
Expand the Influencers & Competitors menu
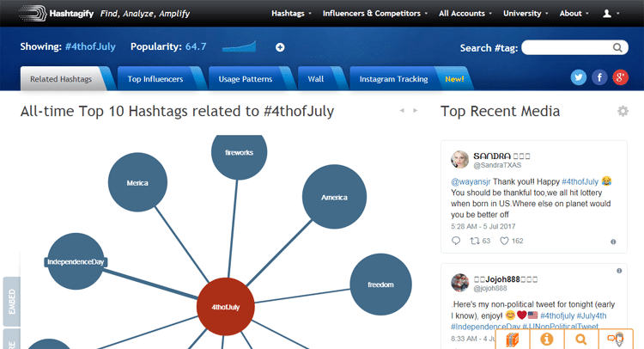[375, 14]
